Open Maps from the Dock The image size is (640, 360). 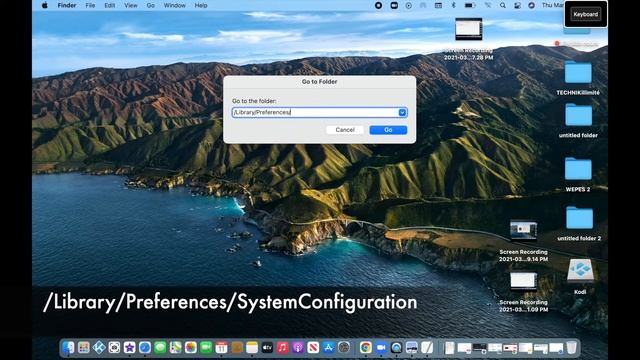(176, 347)
